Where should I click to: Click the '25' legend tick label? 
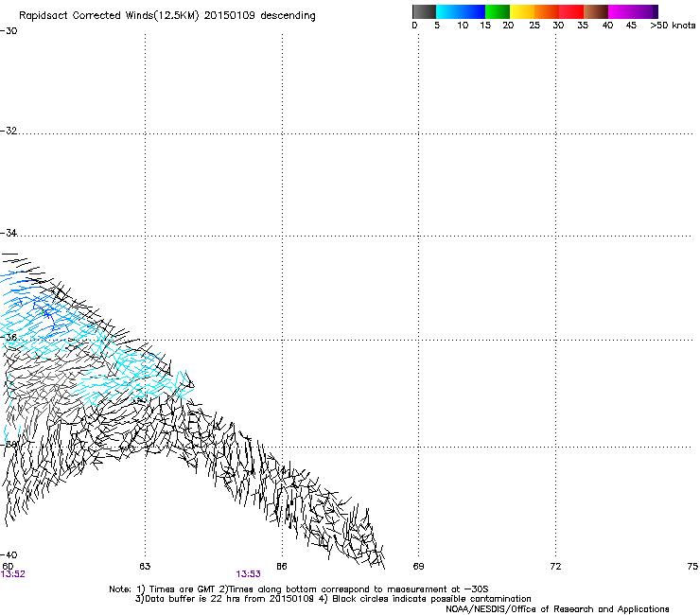click(534, 26)
